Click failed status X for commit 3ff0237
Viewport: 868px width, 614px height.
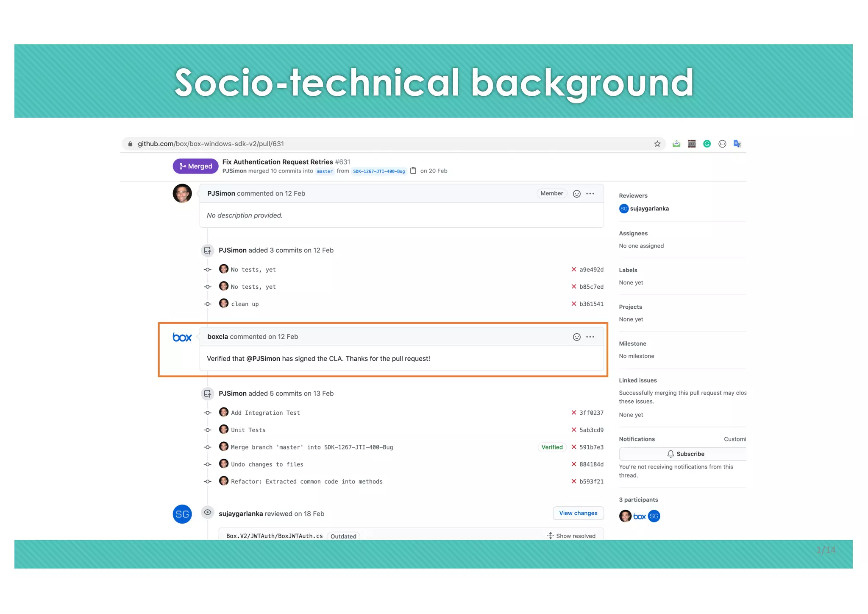click(x=574, y=413)
